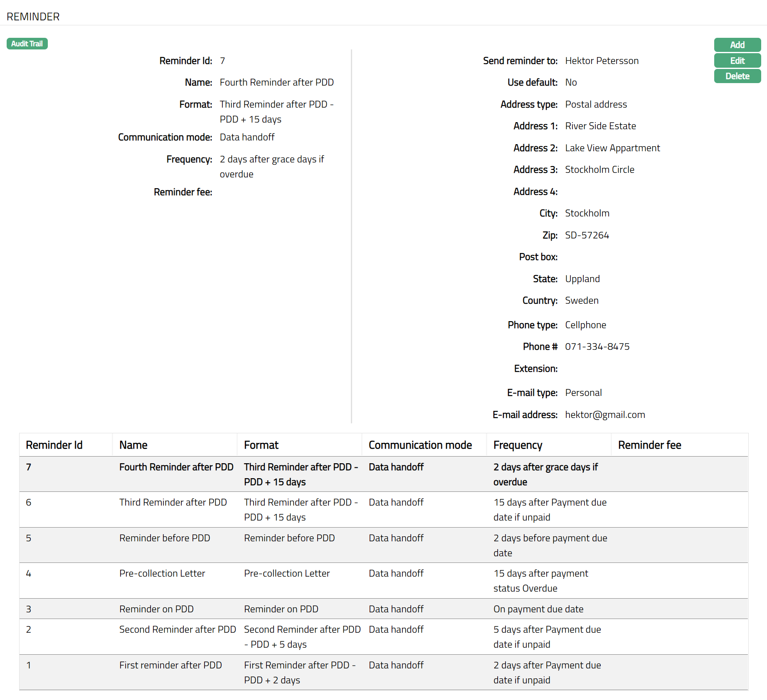The image size is (767, 700).
Task: Click the Hektor Petersson recipient name
Action: pos(602,61)
